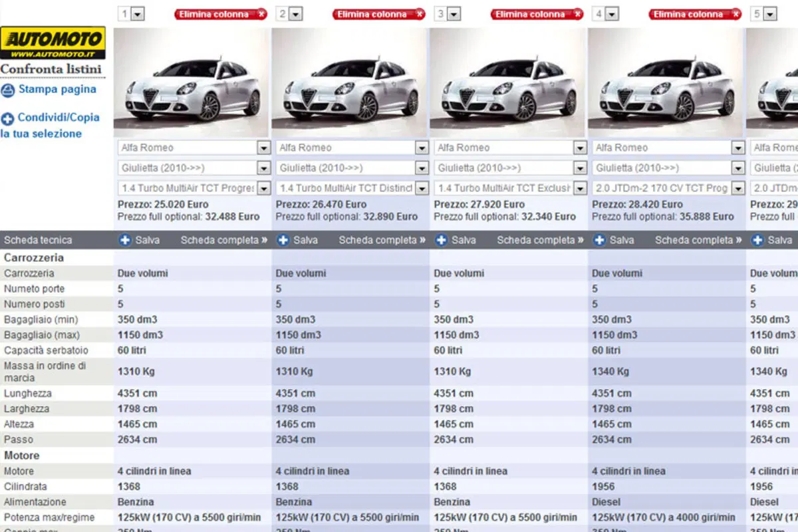Image resolution: width=798 pixels, height=532 pixels.
Task: Click Capacità serbatoio row label
Action: (x=47, y=350)
